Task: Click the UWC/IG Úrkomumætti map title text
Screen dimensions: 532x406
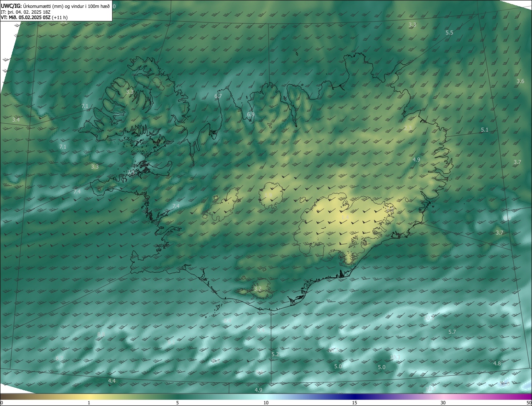Action: pyautogui.click(x=55, y=6)
